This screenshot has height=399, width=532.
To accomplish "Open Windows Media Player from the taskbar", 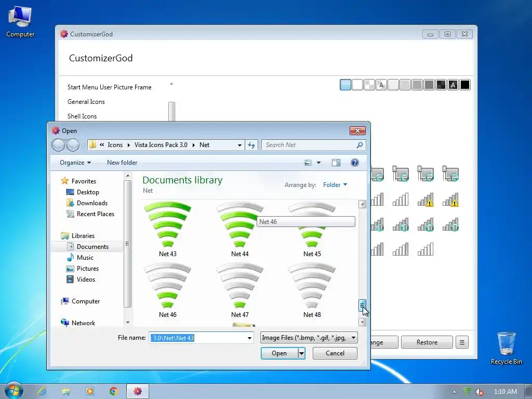I will pos(90,391).
